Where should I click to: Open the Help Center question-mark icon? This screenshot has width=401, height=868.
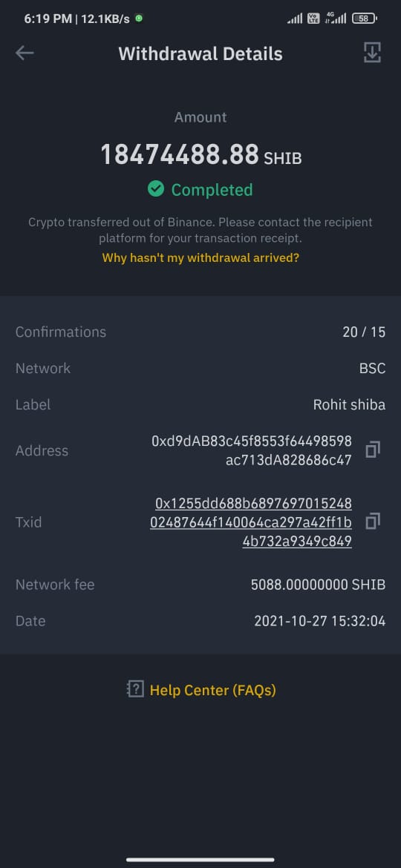click(x=135, y=690)
